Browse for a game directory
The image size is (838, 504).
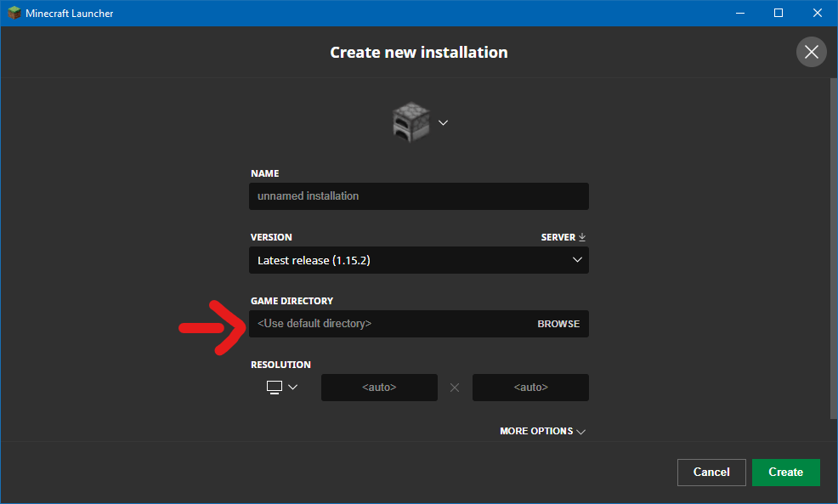[558, 324]
